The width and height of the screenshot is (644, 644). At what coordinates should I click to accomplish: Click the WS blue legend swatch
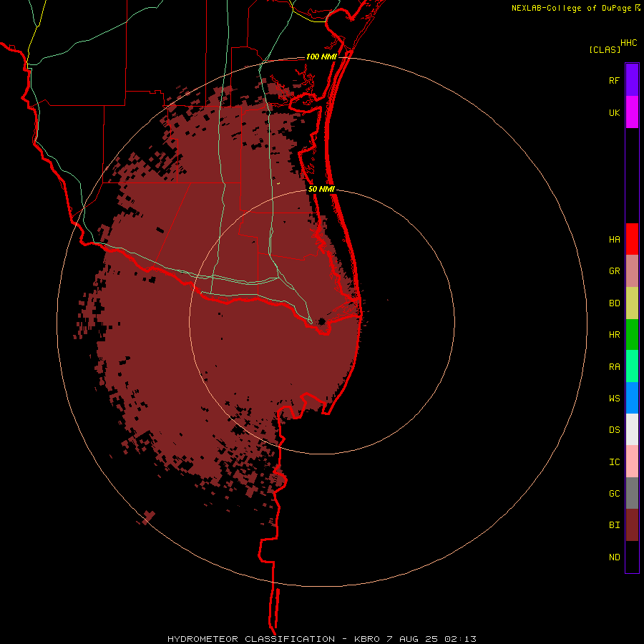[632, 398]
